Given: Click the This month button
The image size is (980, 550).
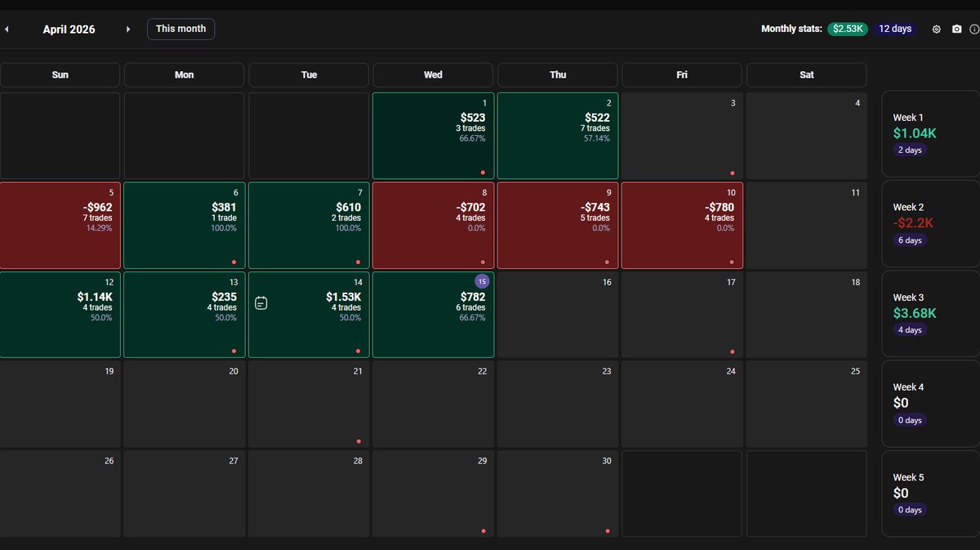Looking at the screenshot, I should click(180, 29).
